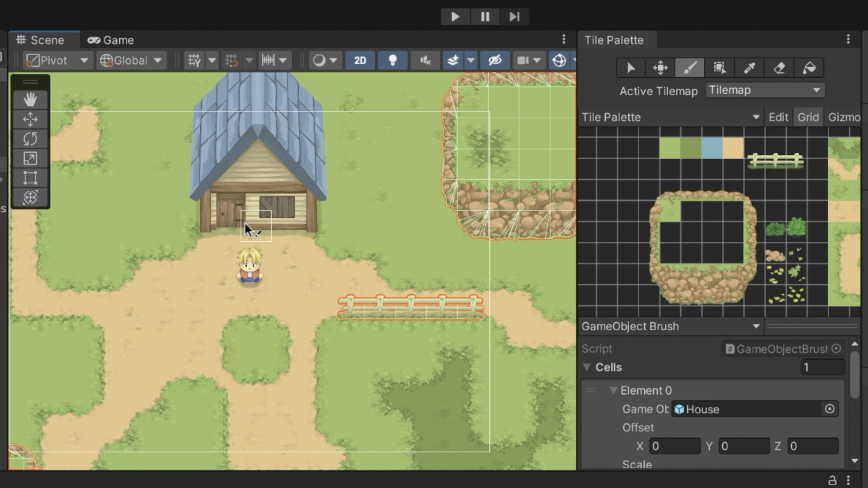Viewport: 868px width, 488px height.
Task: Click the snap increment ruler icon
Action: [269, 60]
